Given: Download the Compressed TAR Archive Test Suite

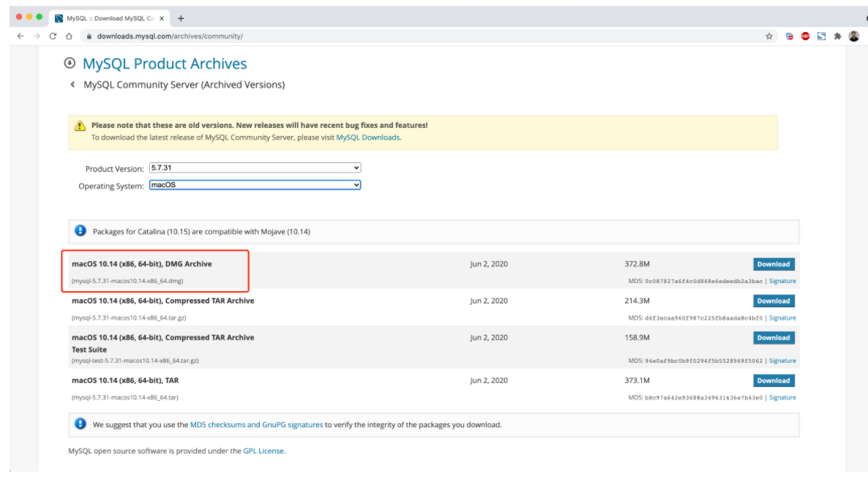Looking at the screenshot, I should point(774,338).
